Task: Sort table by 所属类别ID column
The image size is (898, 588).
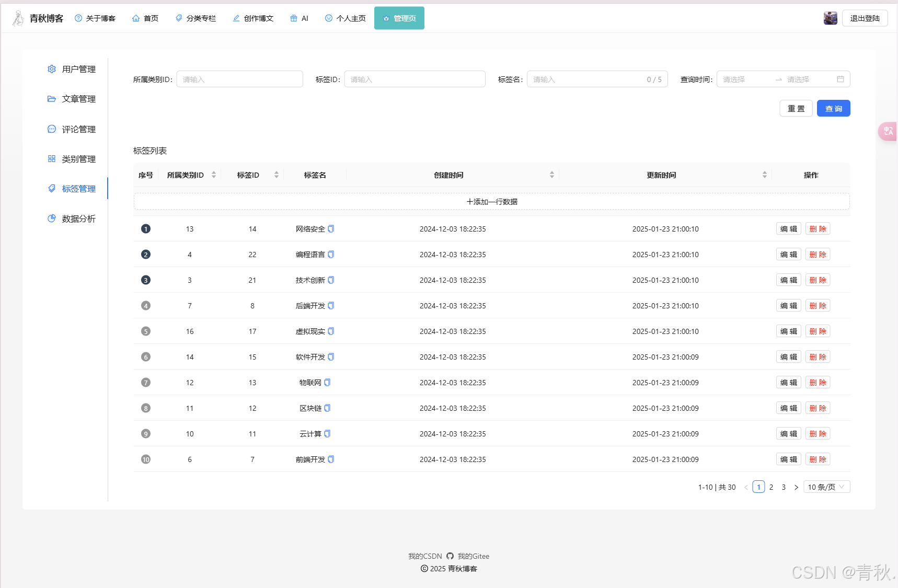Action: (214, 175)
